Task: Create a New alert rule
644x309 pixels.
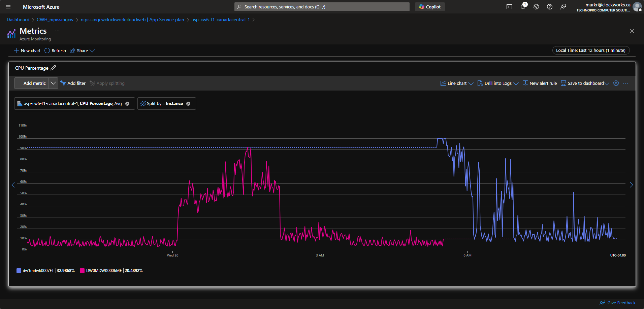Action: tap(540, 83)
